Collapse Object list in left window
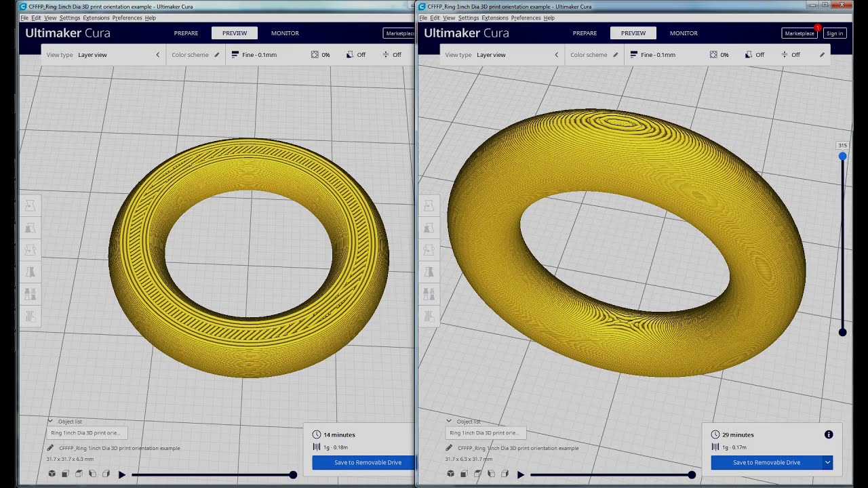 coord(50,421)
